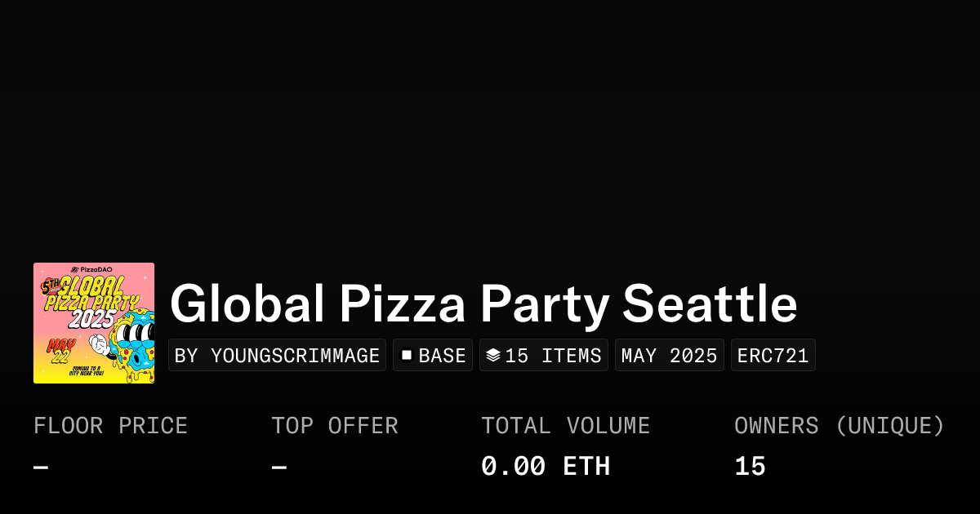
Task: Select the BASE chain label text
Action: click(x=442, y=356)
